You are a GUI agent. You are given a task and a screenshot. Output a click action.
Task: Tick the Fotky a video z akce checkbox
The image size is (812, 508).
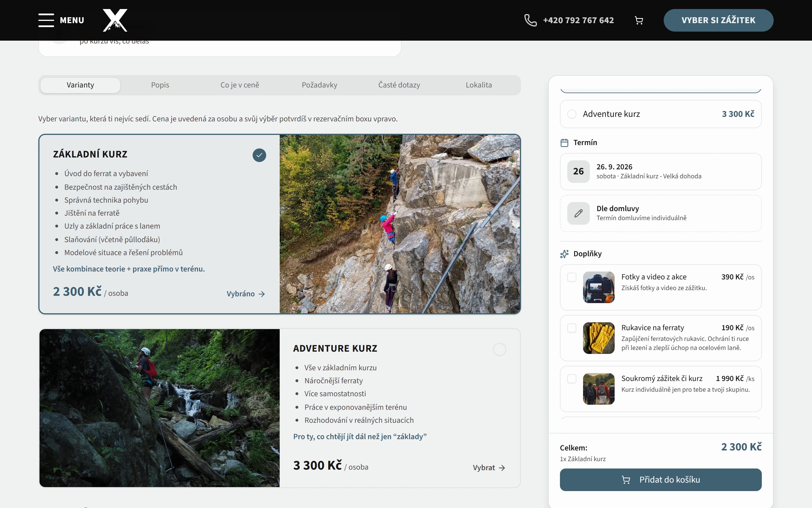click(572, 277)
